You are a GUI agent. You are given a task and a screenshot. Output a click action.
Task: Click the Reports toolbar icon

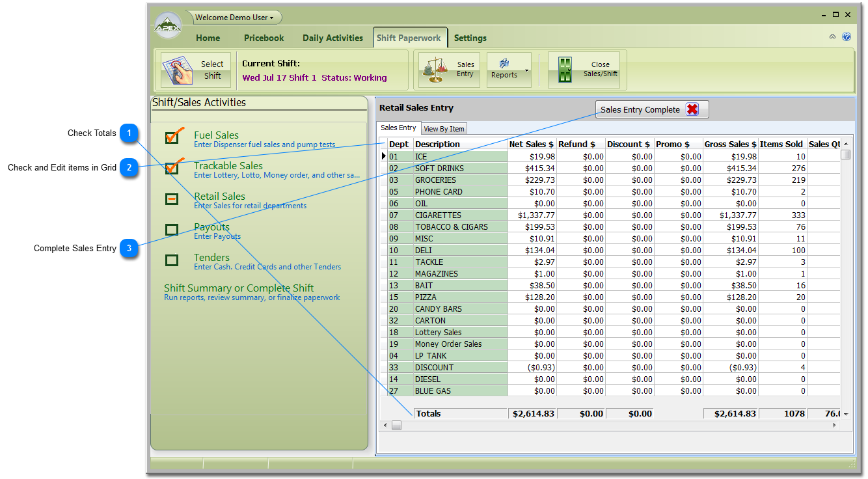point(504,64)
